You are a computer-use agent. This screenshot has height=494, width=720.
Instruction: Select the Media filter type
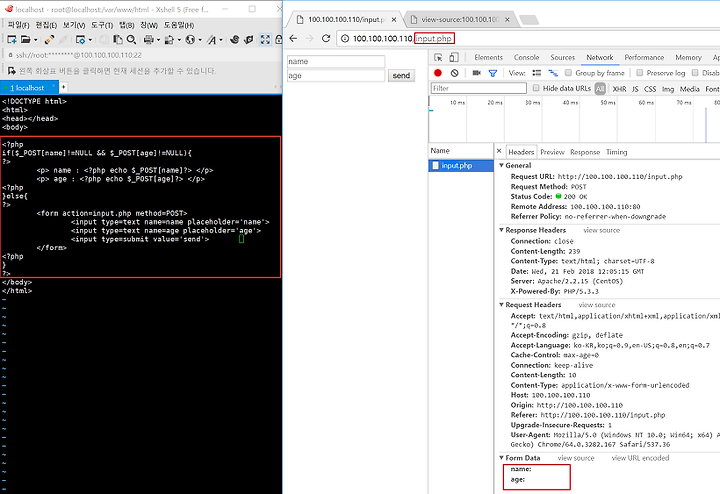point(690,89)
